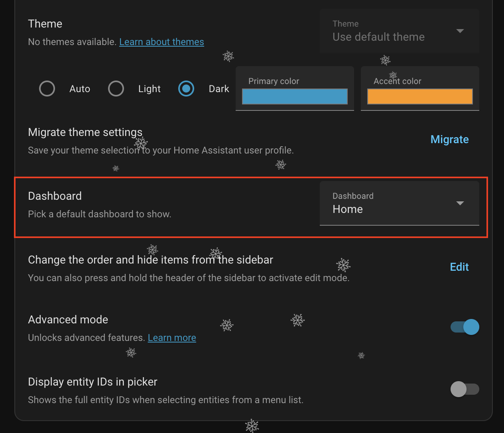Click the 'Dark' label text

(219, 89)
